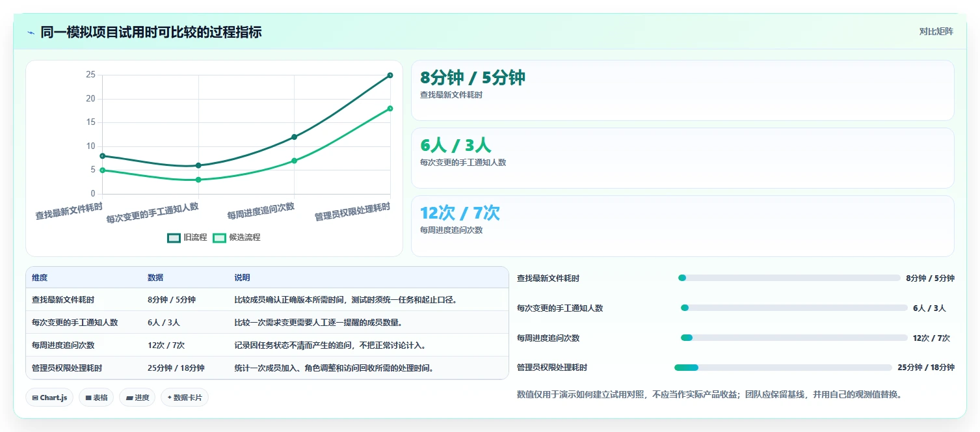This screenshot has height=432, width=980.
Task: Click the 进度 chip
Action: (137, 398)
